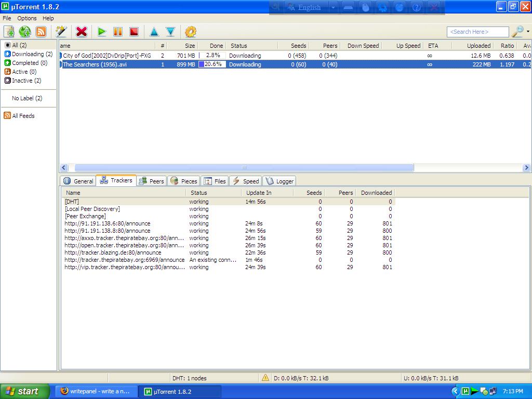Select the vip.tracker.thepiratebay.org tracker row
The height and width of the screenshot is (399, 532).
(x=229, y=267)
